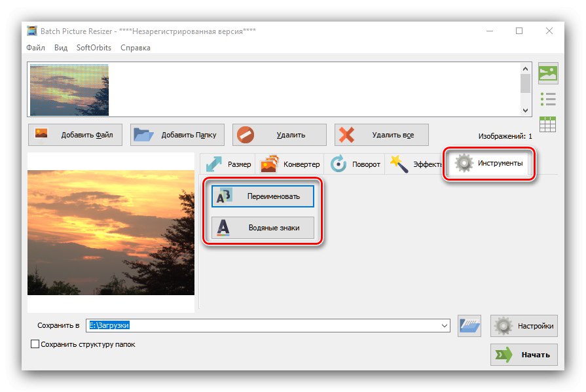Image resolution: width=586 pixels, height=392 pixels.
Task: Select the sunset thumbnail in file list
Action: coord(69,90)
